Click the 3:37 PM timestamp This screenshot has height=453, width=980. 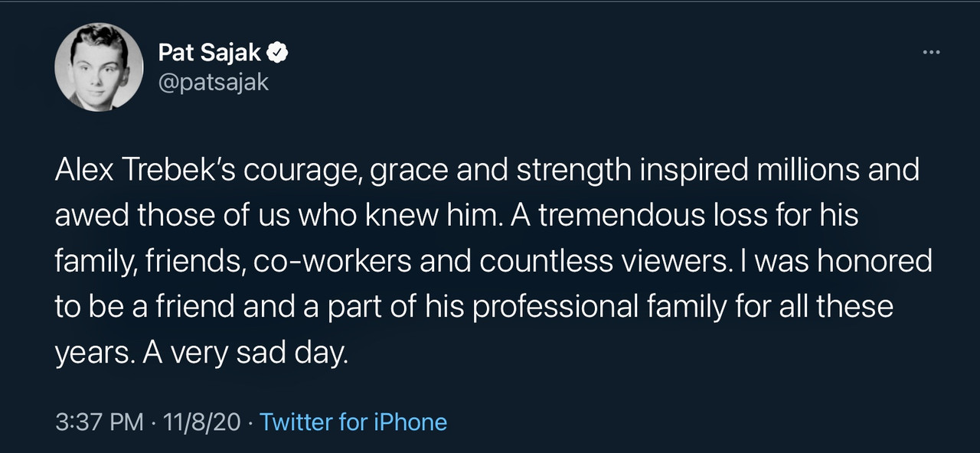[x=98, y=422]
